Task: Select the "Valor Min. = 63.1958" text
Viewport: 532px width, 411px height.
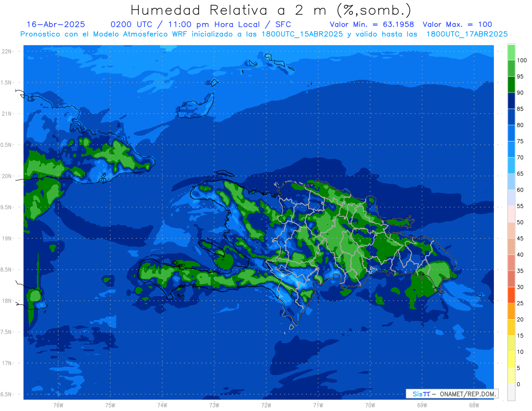Action: 372,24
